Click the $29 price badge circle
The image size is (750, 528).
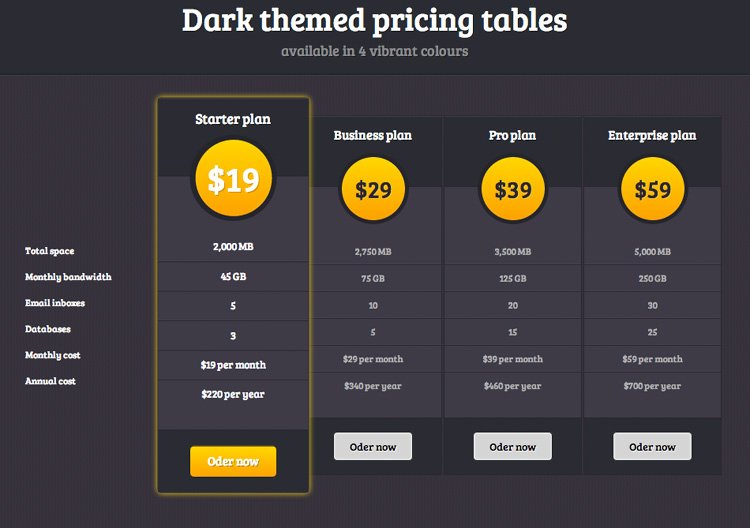[373, 189]
